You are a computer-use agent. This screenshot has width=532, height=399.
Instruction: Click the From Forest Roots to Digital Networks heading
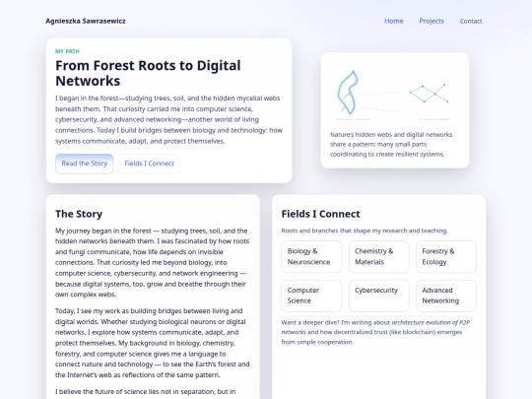tap(148, 73)
